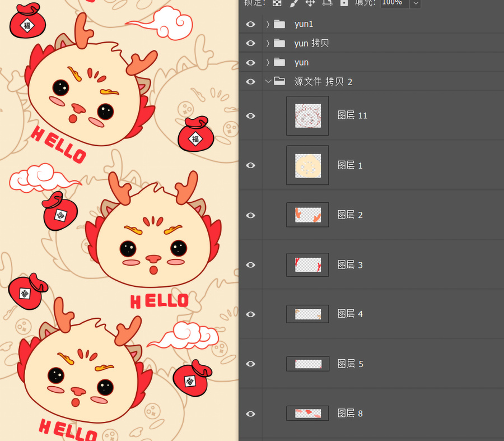Expand the yun group chevron

click(x=268, y=62)
